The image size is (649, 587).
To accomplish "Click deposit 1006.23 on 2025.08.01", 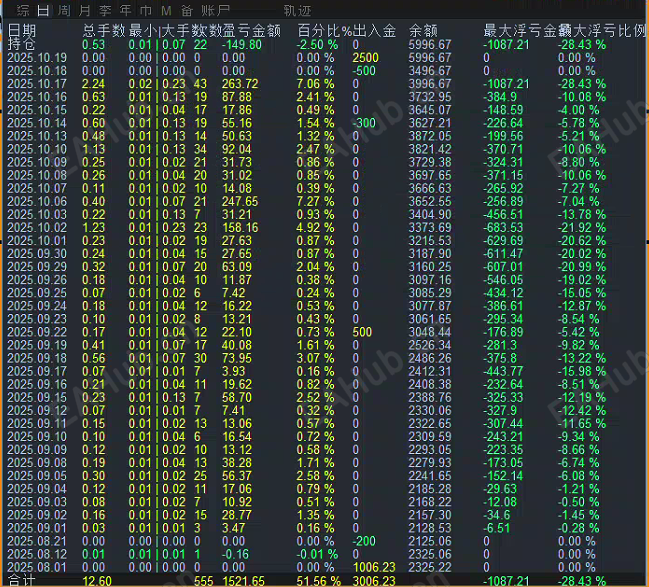I will (374, 567).
